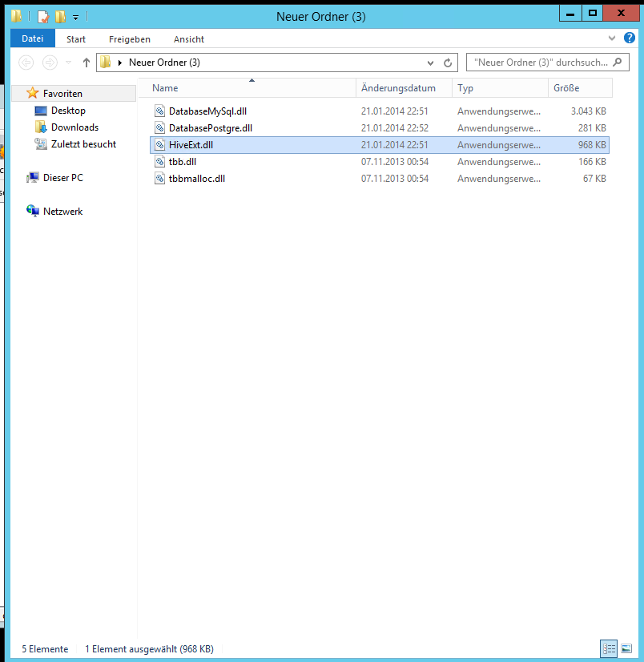The image size is (644, 662).
Task: Click the 3.043 KB size cell
Action: 588,111
